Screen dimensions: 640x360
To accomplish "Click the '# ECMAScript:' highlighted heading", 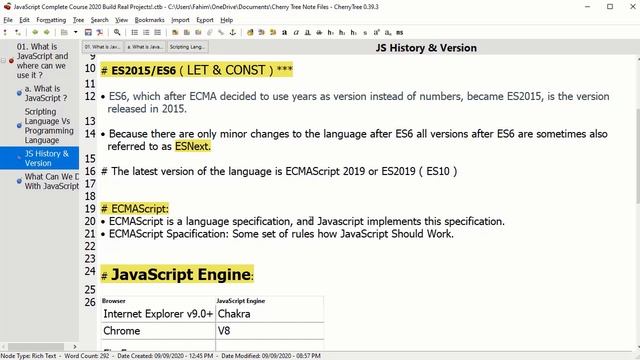I will coord(135,209).
